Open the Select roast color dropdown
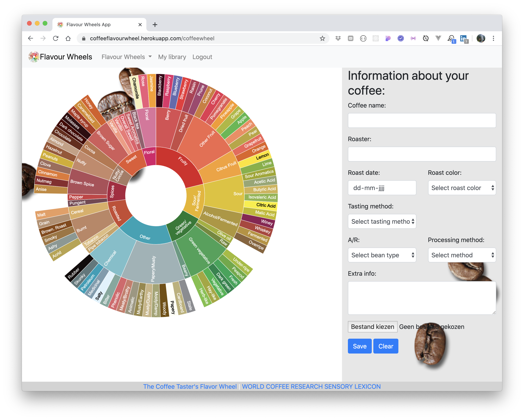524x420 pixels. [x=462, y=188]
